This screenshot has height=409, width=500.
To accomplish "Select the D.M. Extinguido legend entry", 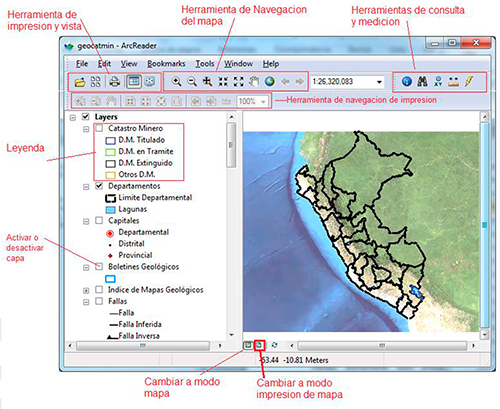I will click(145, 163).
